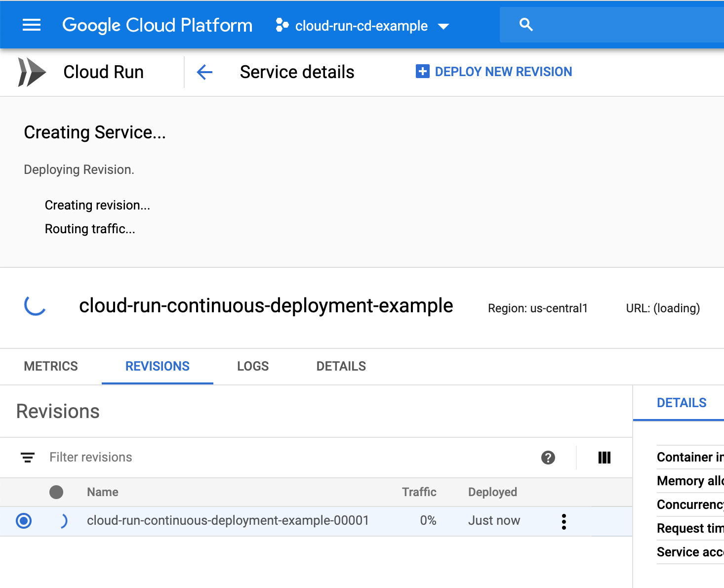
Task: Sort by the Name column header
Action: coord(103,492)
